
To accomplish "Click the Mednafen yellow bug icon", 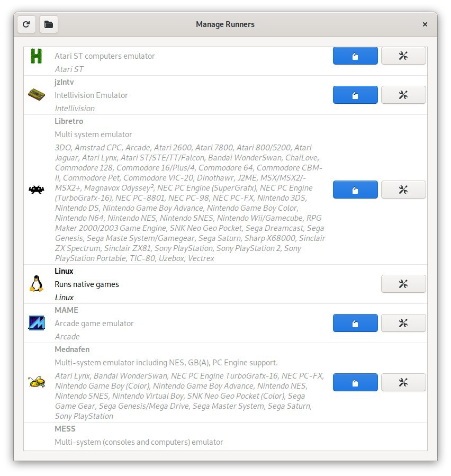I will [37, 382].
